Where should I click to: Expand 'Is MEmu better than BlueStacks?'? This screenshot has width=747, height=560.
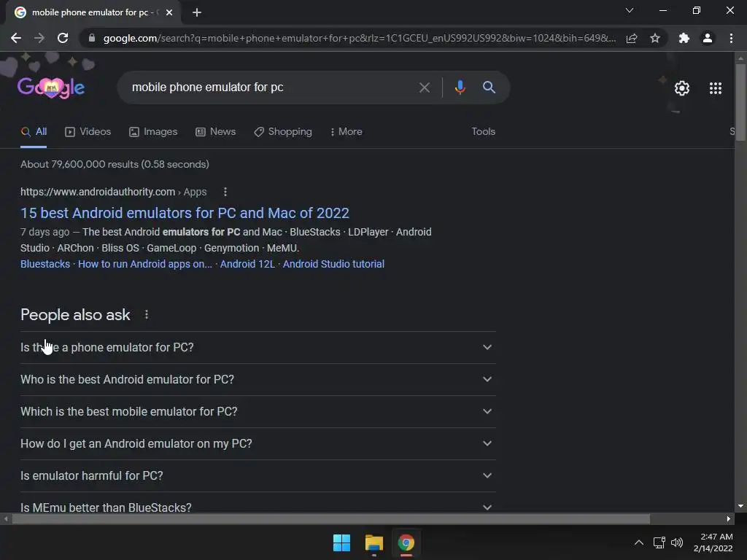pos(258,504)
